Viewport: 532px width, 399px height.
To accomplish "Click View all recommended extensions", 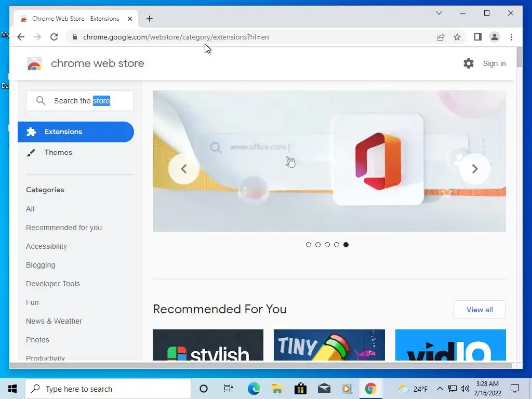I will click(480, 310).
